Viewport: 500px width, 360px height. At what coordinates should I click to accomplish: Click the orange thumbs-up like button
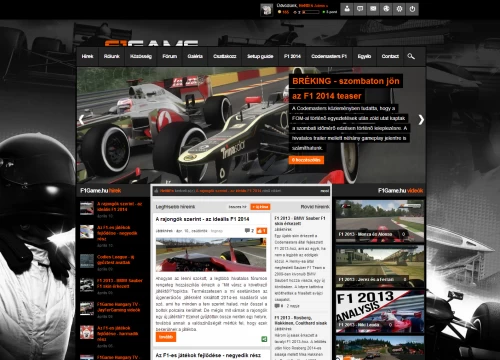click(261, 230)
